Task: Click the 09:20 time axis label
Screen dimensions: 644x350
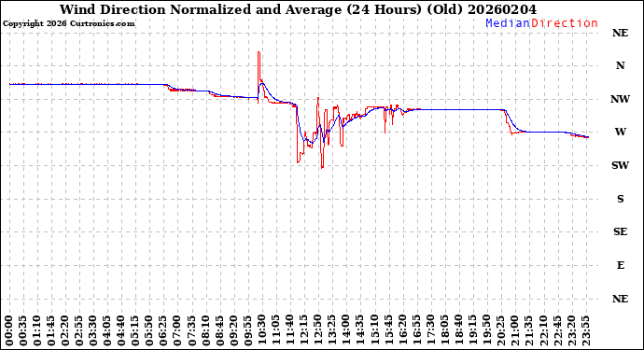Action: click(x=234, y=330)
